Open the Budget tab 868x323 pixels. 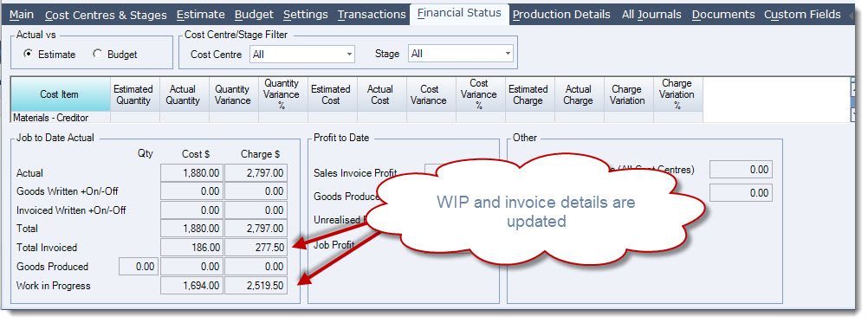pos(254,15)
